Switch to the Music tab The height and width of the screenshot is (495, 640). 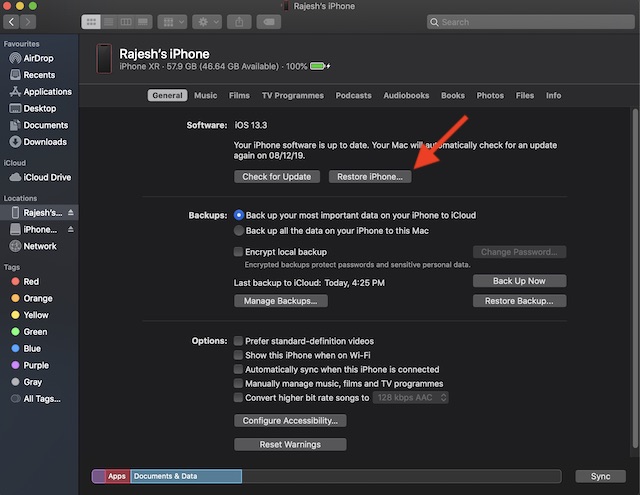tap(205, 95)
